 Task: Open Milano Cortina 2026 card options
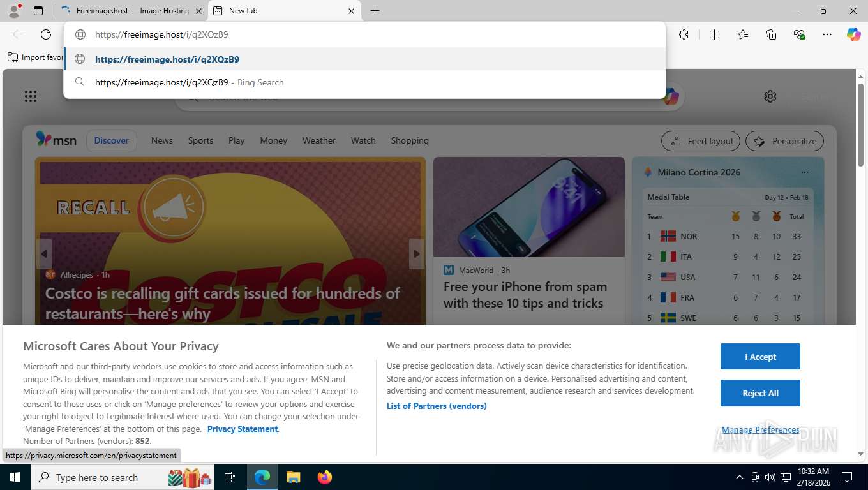[804, 172]
